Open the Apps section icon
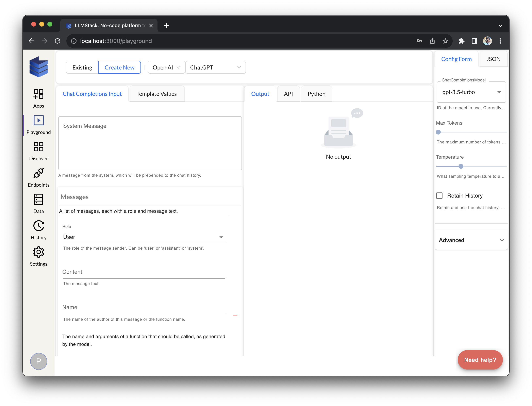This screenshot has width=532, height=406. (x=38, y=94)
